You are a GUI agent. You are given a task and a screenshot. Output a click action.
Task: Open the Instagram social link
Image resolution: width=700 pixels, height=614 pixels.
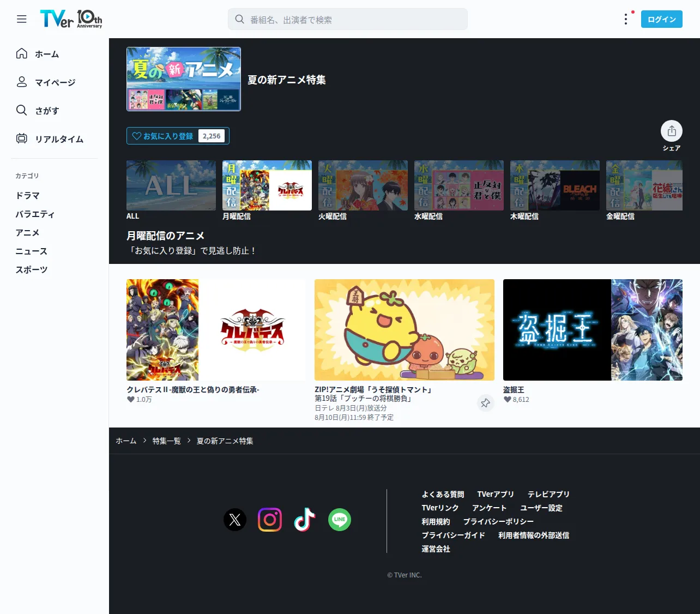pos(270,520)
